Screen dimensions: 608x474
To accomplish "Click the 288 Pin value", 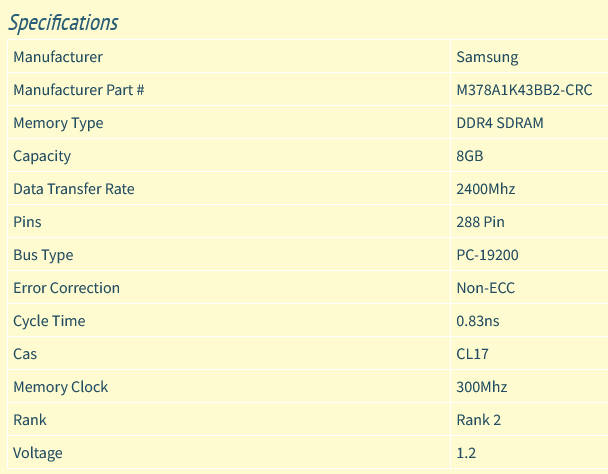I will (x=481, y=222).
